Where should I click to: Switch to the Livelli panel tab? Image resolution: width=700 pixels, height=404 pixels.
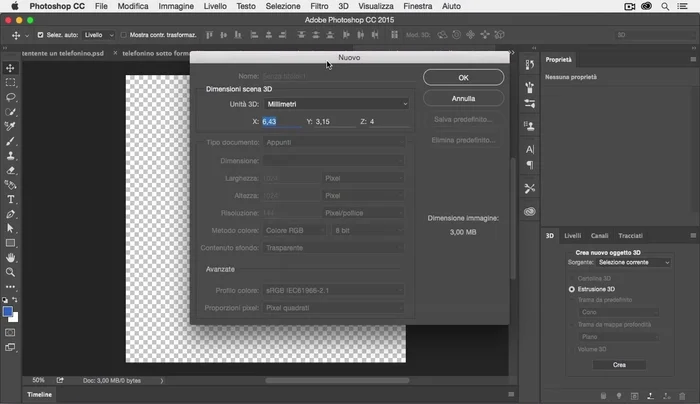[572, 236]
